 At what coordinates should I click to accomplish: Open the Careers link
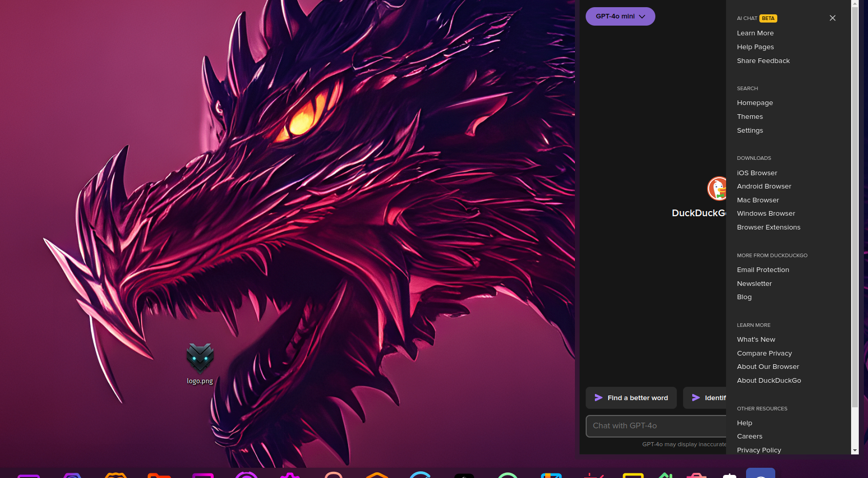750,437
